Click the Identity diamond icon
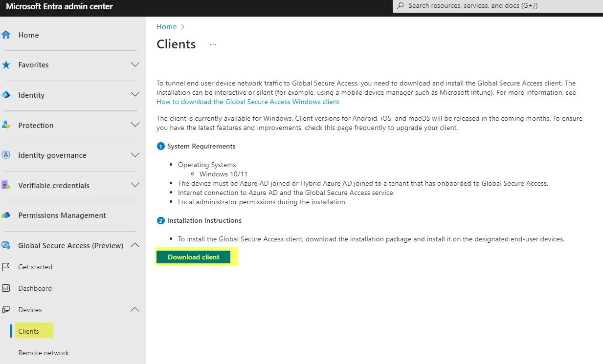Viewport: 603px width, 364px height. (x=6, y=95)
